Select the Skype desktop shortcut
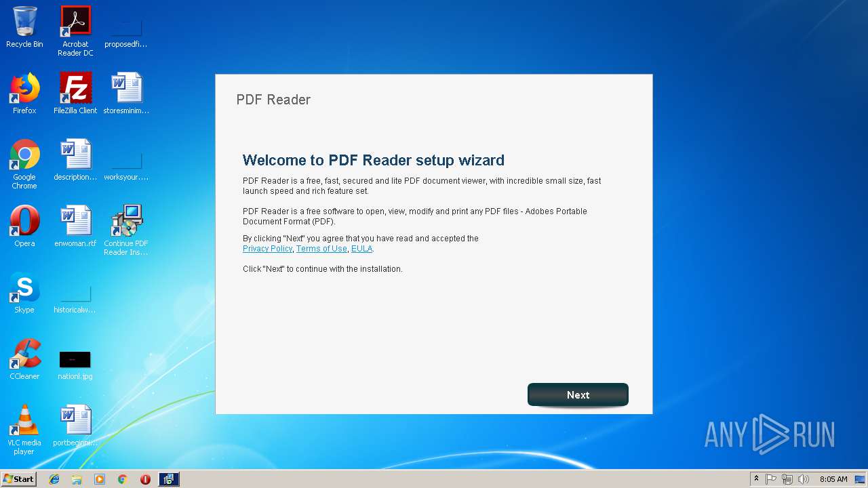868x488 pixels. [x=24, y=293]
